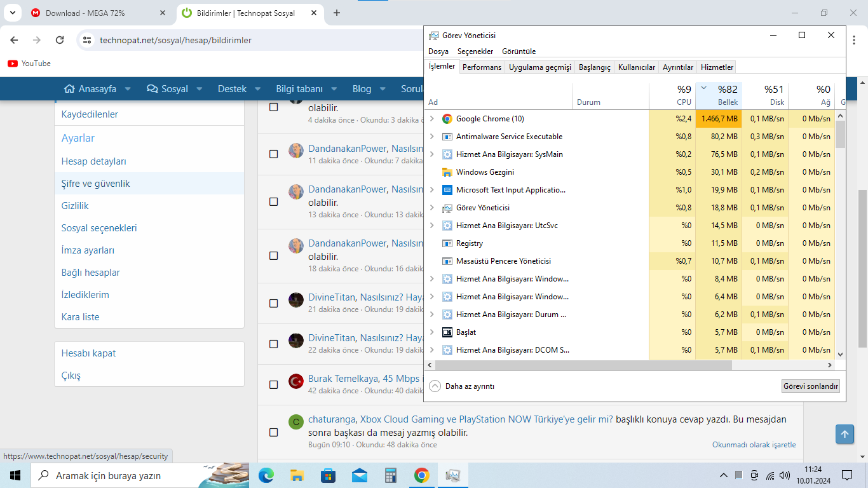The width and height of the screenshot is (868, 488).
Task: Open the Dosya menu in Task Manager
Action: tap(438, 51)
